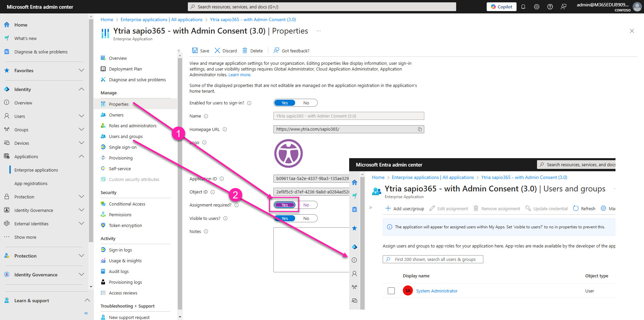Open Single sign-on in Manage menu
Screen dimensions: 644x320
pyautogui.click(x=122, y=147)
